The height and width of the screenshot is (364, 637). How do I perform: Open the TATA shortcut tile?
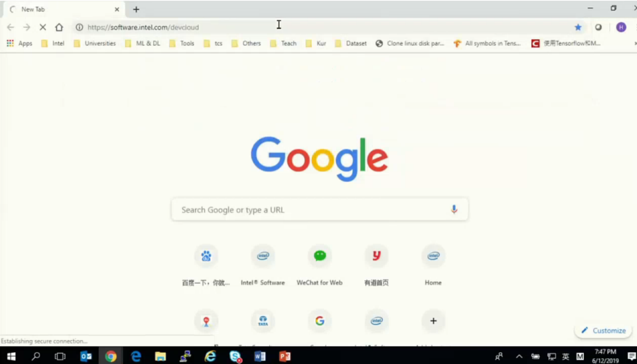pos(263,321)
